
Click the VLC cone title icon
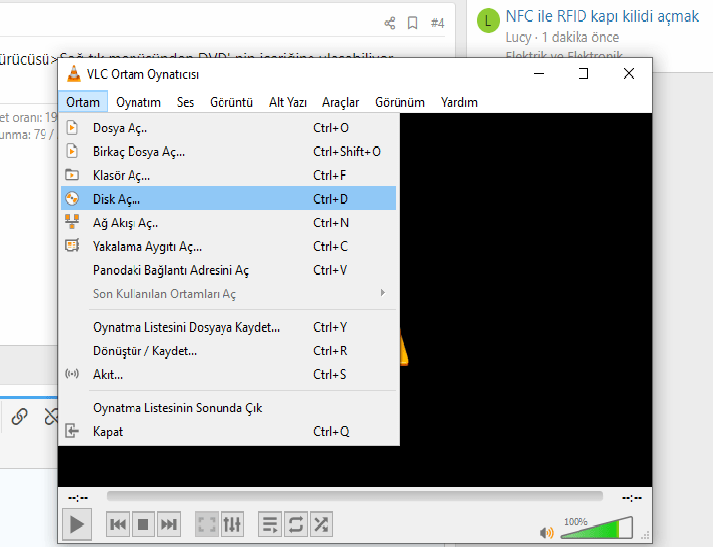click(74, 74)
